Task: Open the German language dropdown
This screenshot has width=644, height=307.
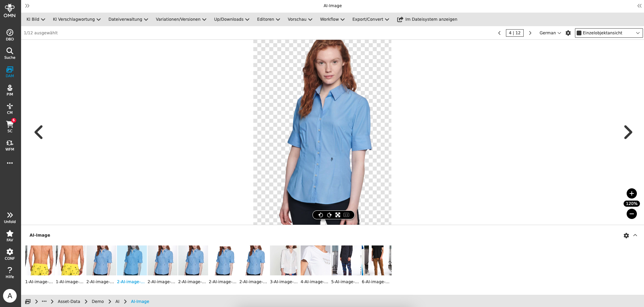Action: 549,33
